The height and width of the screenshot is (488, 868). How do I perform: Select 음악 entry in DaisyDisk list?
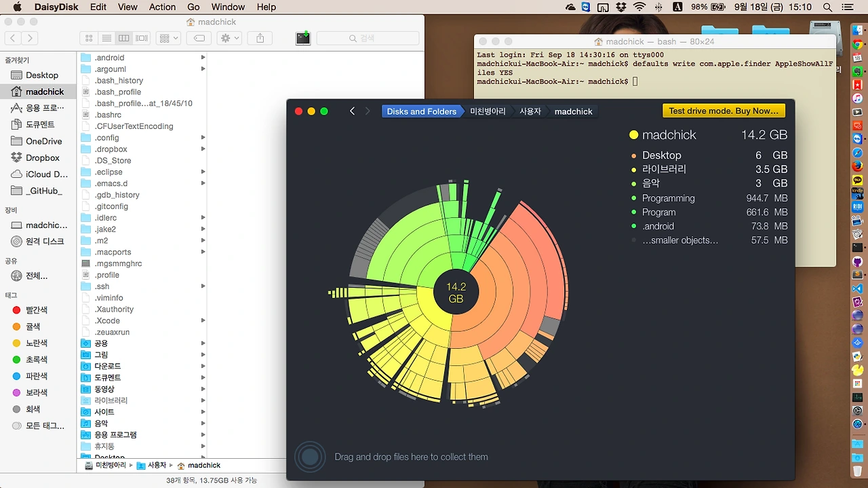pyautogui.click(x=709, y=183)
